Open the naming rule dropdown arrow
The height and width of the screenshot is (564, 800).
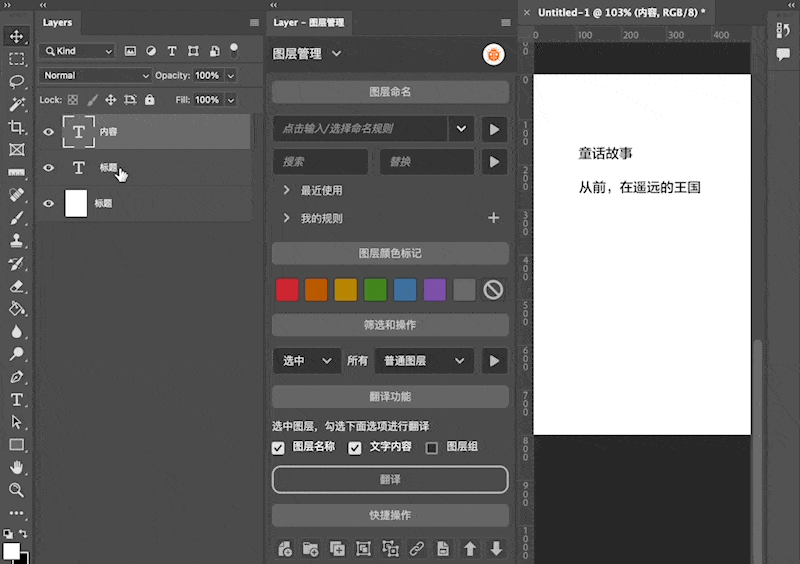tap(461, 129)
